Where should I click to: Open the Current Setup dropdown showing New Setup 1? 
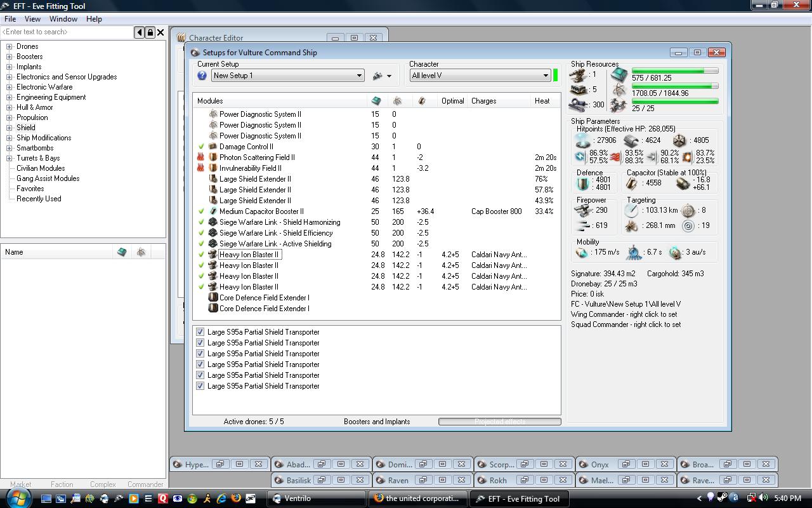point(358,76)
